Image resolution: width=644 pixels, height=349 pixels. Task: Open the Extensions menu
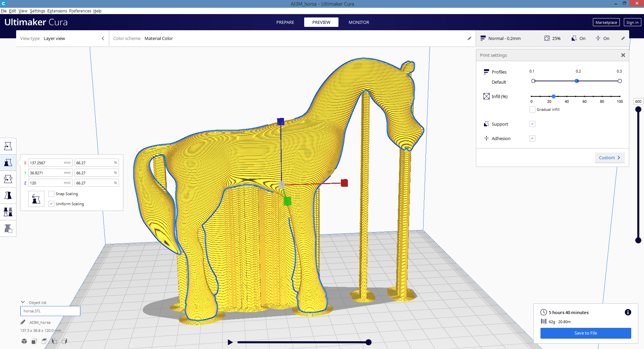57,11
